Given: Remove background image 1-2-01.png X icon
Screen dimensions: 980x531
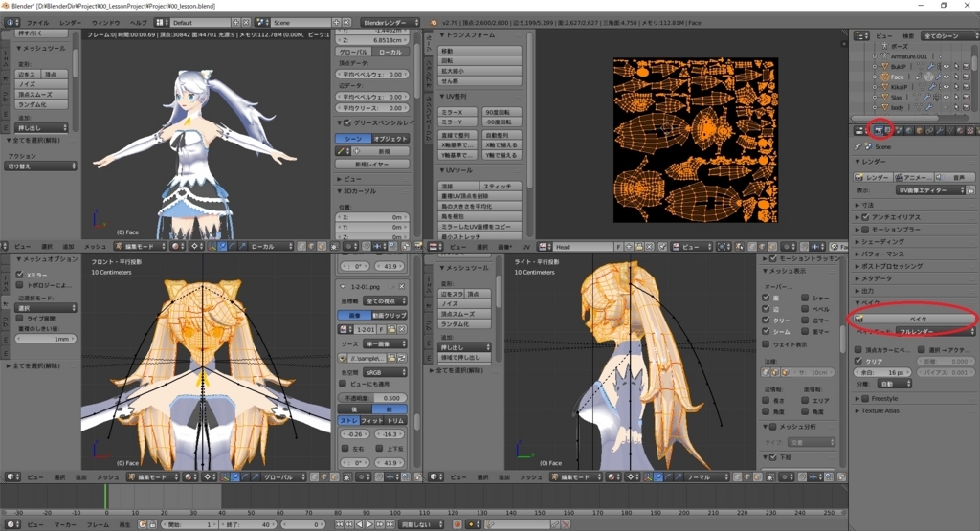Looking at the screenshot, I should point(402,286).
